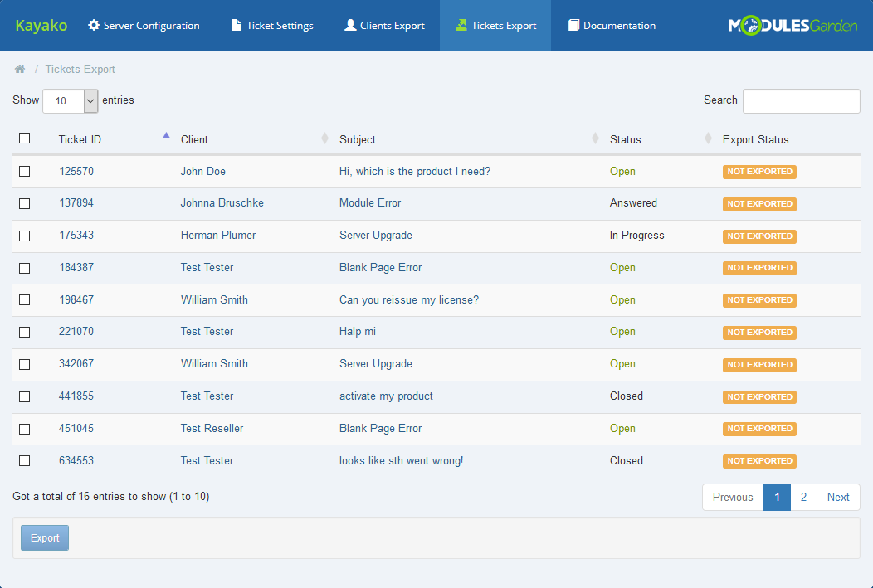Select the checkbox for ticket 221070
The image size is (873, 588).
25,332
